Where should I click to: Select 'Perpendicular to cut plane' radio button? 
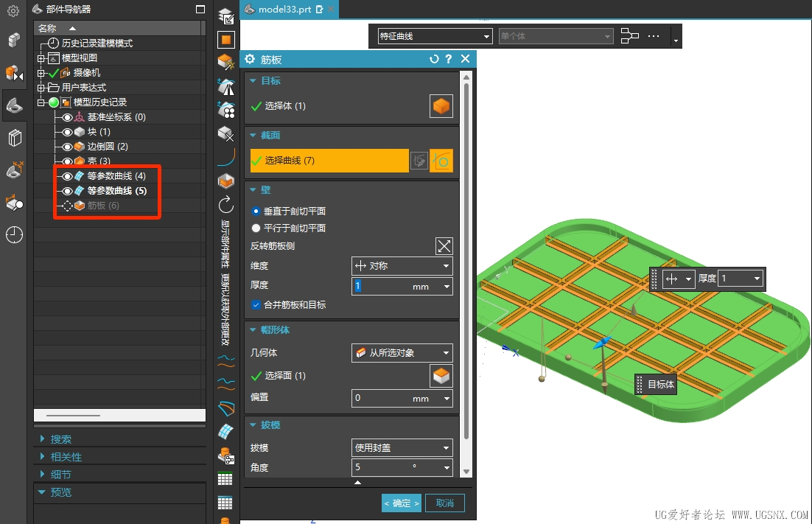click(x=256, y=212)
